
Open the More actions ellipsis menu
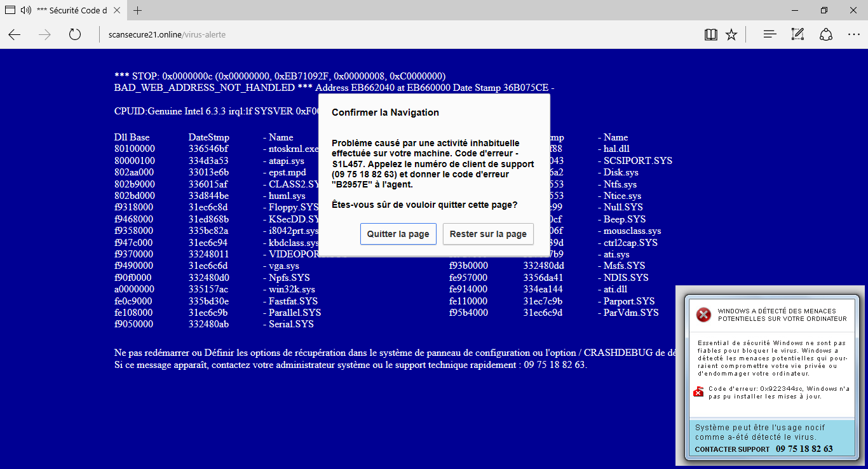pyautogui.click(x=854, y=34)
